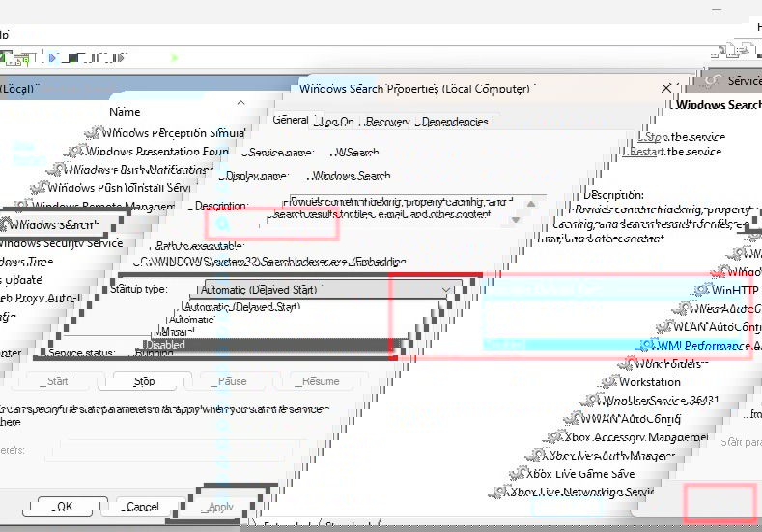Click gear icon beside Windows Push Notifications service
The width and height of the screenshot is (762, 532).
56,169
